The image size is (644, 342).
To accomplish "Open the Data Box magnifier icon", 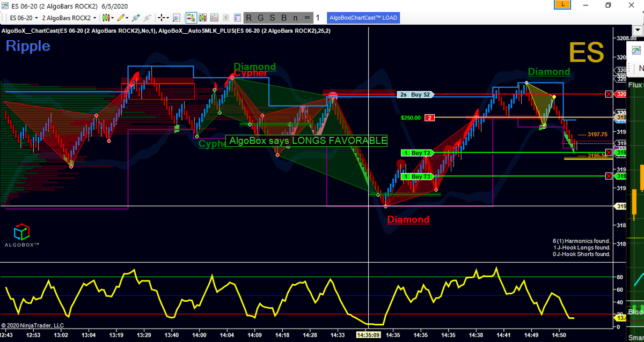I will click(176, 17).
